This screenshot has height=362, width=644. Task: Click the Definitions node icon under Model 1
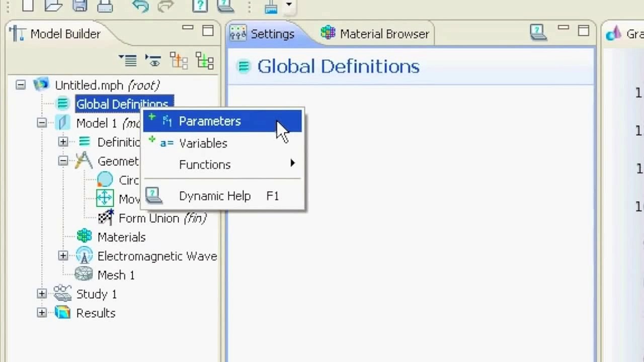coord(84,142)
